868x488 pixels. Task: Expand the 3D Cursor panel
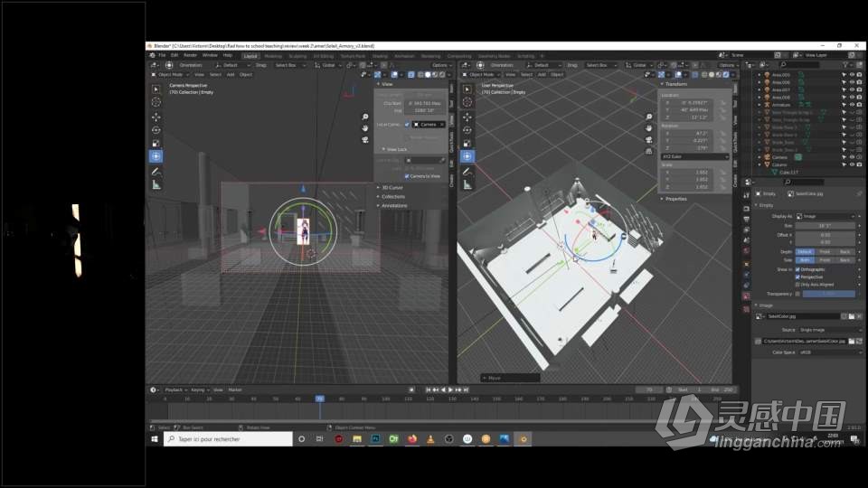[x=391, y=188]
